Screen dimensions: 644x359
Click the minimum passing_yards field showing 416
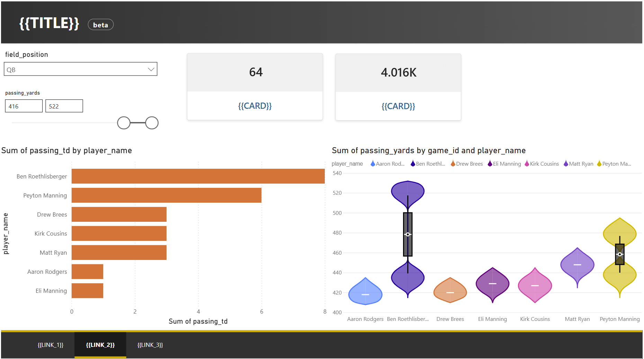pos(24,106)
